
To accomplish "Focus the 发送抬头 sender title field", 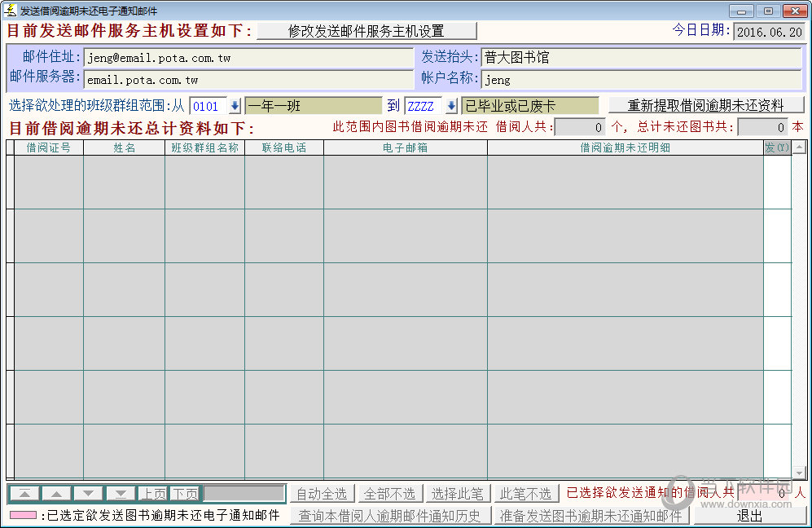I will click(641, 58).
